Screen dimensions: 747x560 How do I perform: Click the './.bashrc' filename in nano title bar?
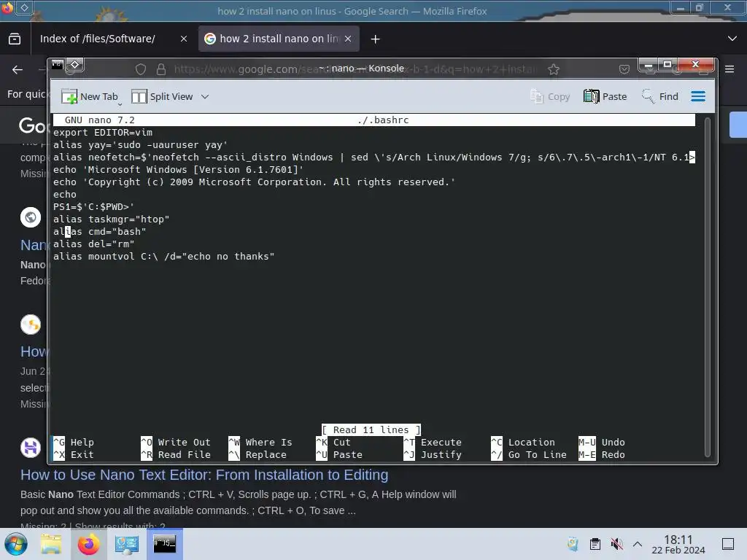tap(383, 120)
